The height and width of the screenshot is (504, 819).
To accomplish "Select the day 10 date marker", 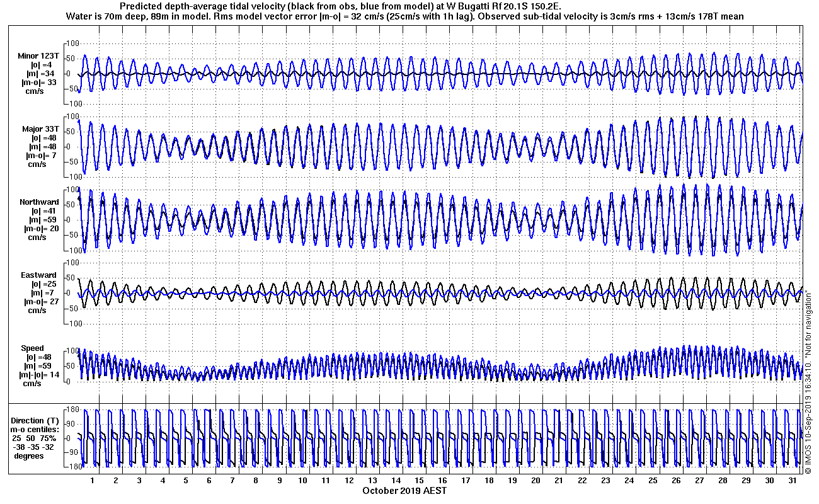I will (302, 480).
